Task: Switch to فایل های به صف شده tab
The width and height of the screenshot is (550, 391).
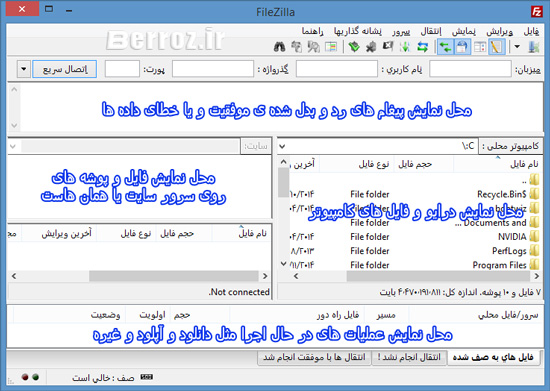Action: (493, 357)
